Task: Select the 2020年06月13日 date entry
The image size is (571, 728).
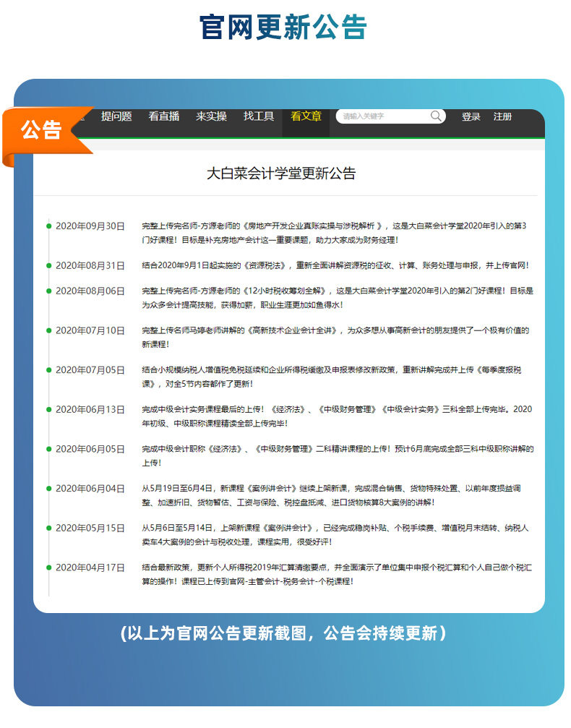Action: coord(90,409)
